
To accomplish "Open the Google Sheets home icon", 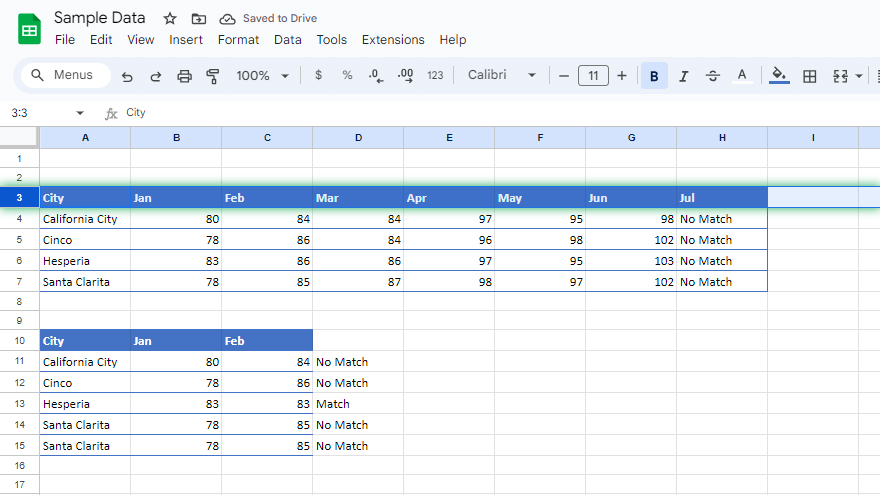I will coord(29,29).
